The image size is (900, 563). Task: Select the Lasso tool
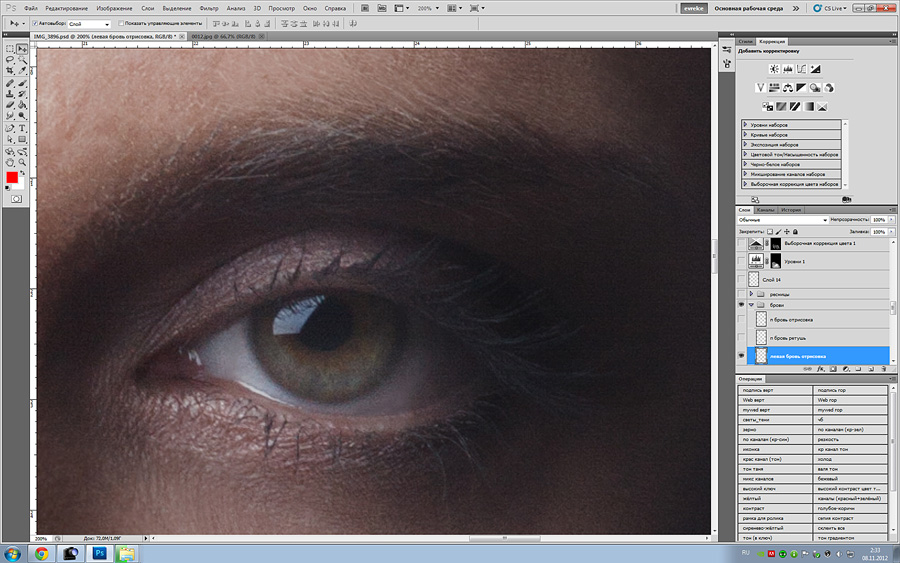10,60
